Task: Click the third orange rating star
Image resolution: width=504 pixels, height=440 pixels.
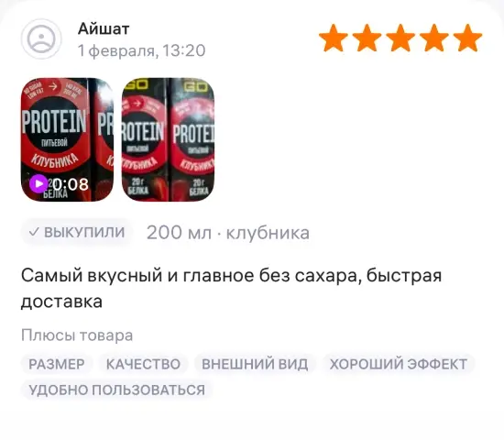Action: pos(400,38)
